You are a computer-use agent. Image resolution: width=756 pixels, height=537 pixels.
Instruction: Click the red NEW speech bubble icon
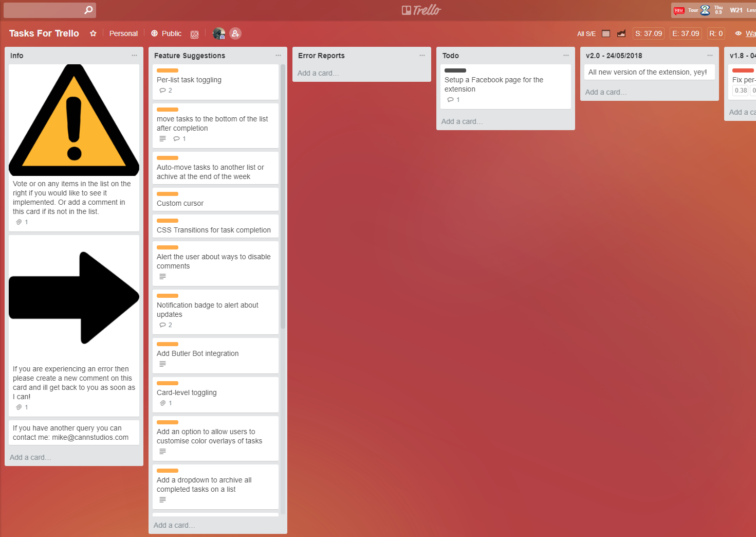tap(679, 10)
